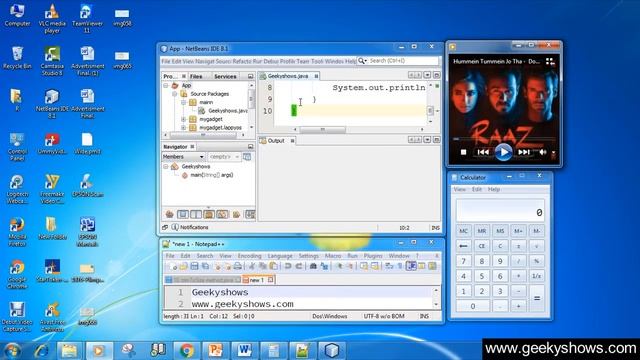The width and height of the screenshot is (640, 360).
Task: Open the NetBeans search magnifier dropdown
Action: tap(362, 61)
